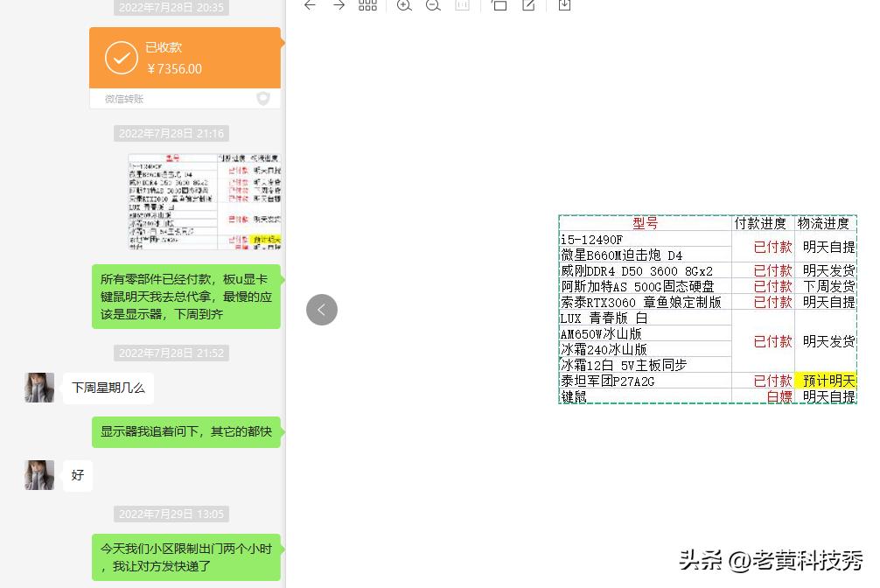Select the green bubble about 显示器
This screenshot has height=588, width=880.
point(186,431)
